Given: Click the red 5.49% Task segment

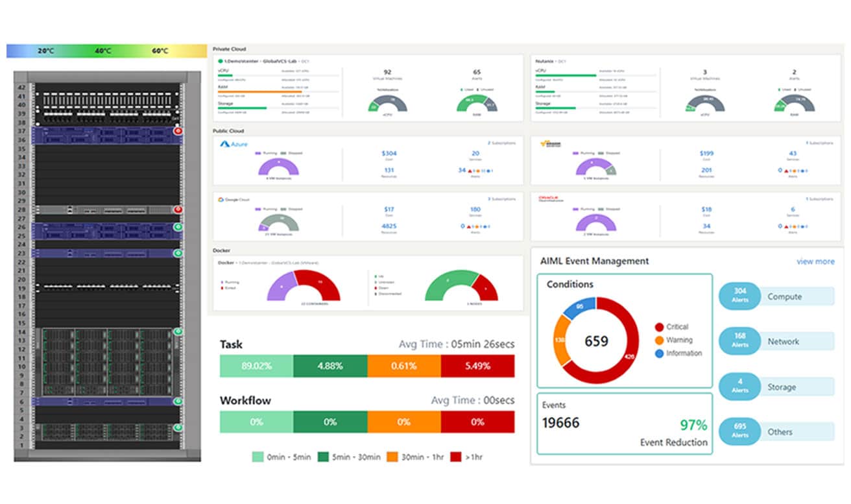Looking at the screenshot, I should tap(477, 366).
